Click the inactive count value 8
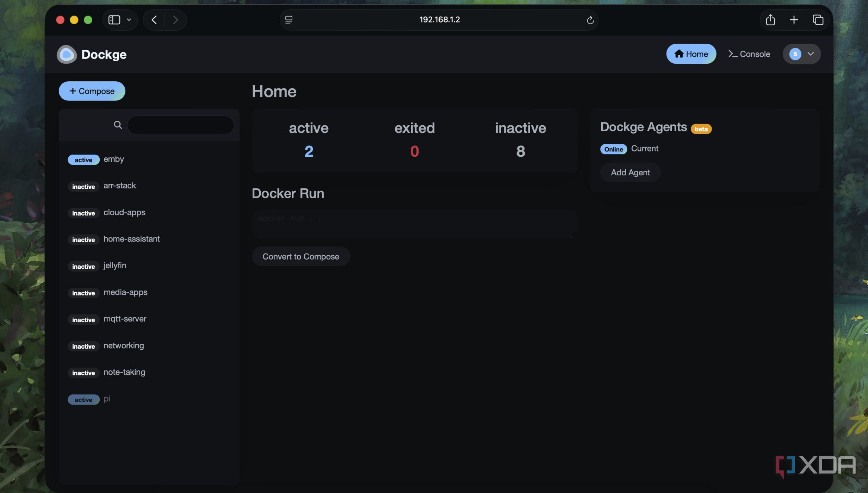Image resolution: width=868 pixels, height=493 pixels. [x=521, y=151]
